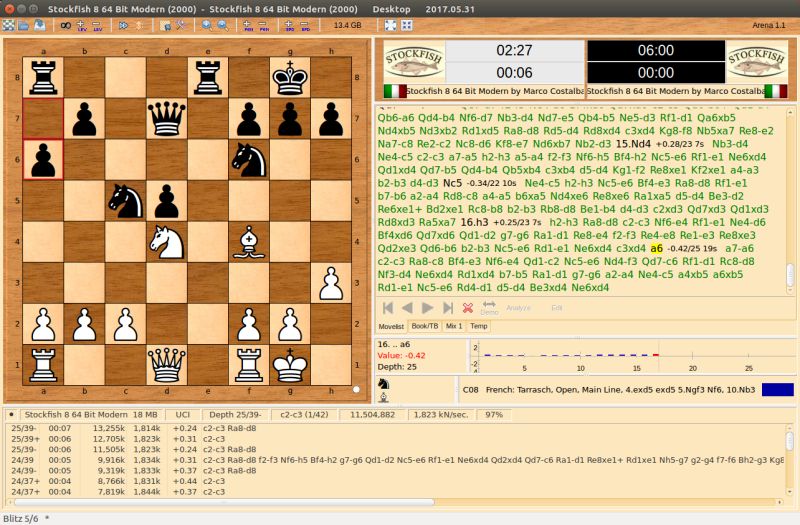Click the Edit button
The image size is (800, 525).
(557, 308)
